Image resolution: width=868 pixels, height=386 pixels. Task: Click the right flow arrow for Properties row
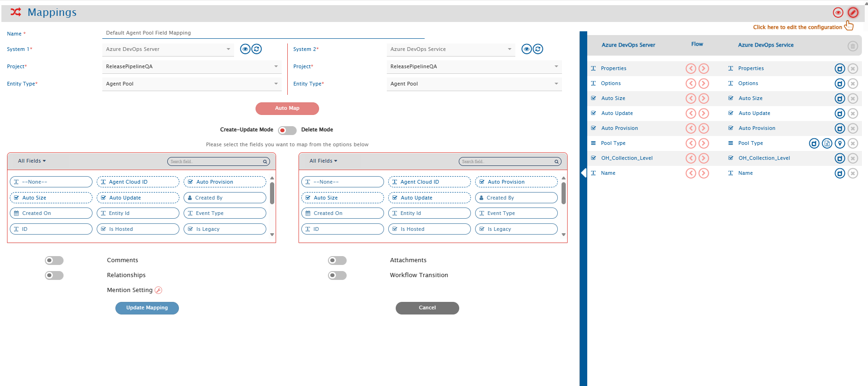(704, 69)
